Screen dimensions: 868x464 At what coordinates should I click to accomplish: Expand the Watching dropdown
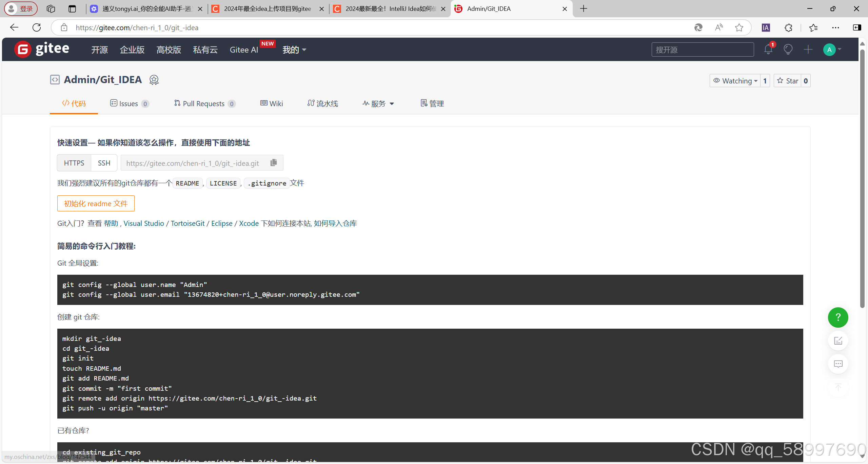pos(735,81)
